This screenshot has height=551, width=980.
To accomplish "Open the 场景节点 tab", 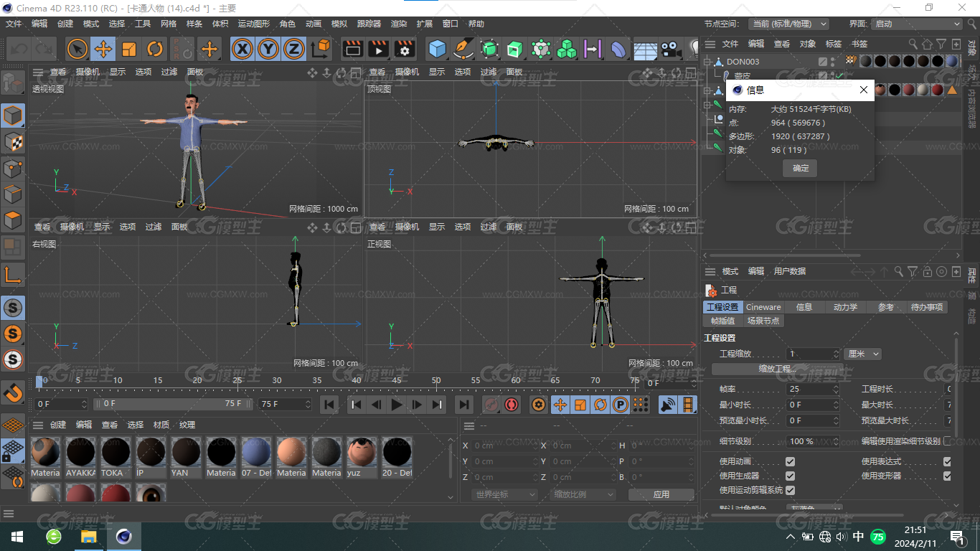I will point(763,321).
